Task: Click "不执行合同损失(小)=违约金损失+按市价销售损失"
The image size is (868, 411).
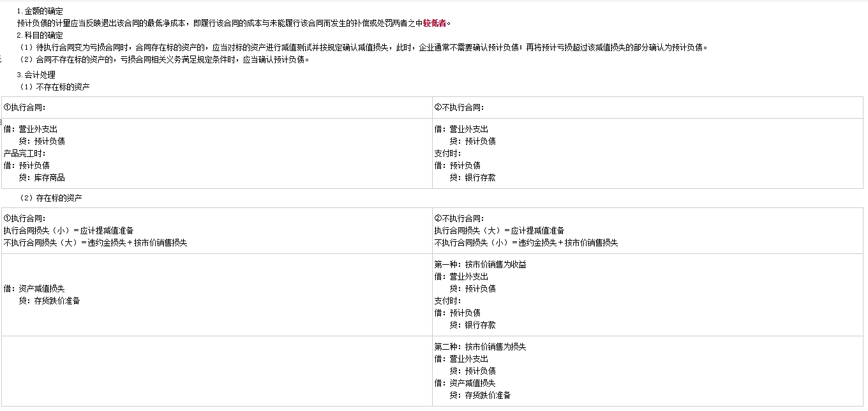Action: tap(526, 243)
